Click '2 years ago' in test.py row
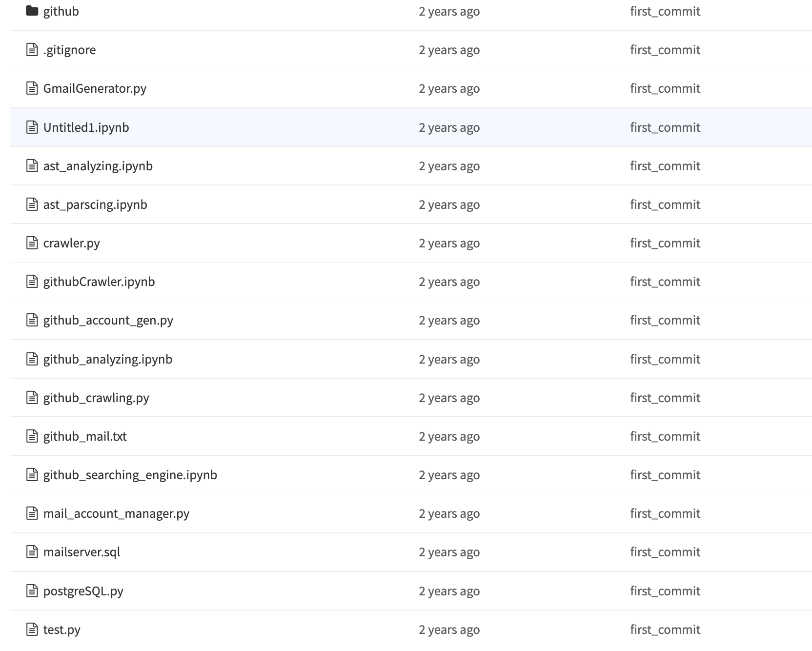 click(x=449, y=630)
